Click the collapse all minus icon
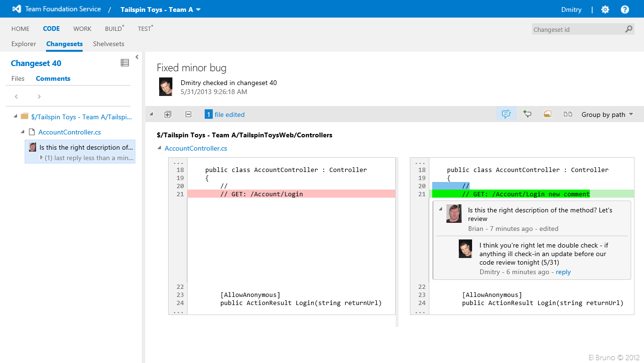Viewport: 644px width, 363px height. coord(188,115)
